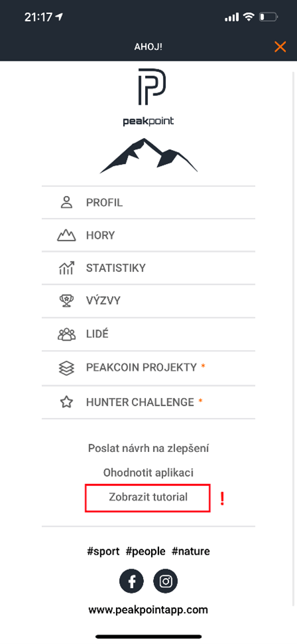Select the PEAKCOIN PROJEKTY entry
The image size is (297, 644).
148,367
